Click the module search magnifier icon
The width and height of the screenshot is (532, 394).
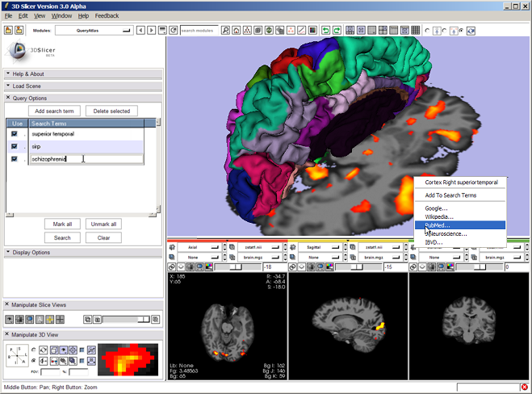pyautogui.click(x=225, y=31)
